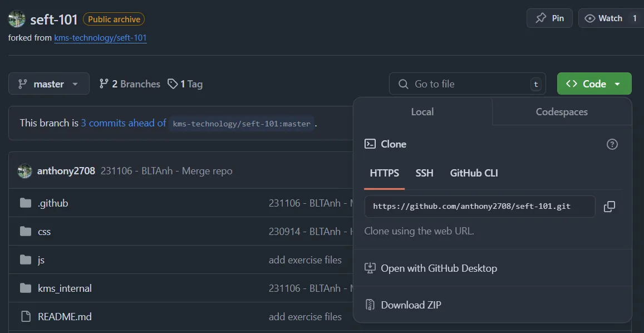
Task: Click the help question mark icon by Clone
Action: [x=612, y=144]
